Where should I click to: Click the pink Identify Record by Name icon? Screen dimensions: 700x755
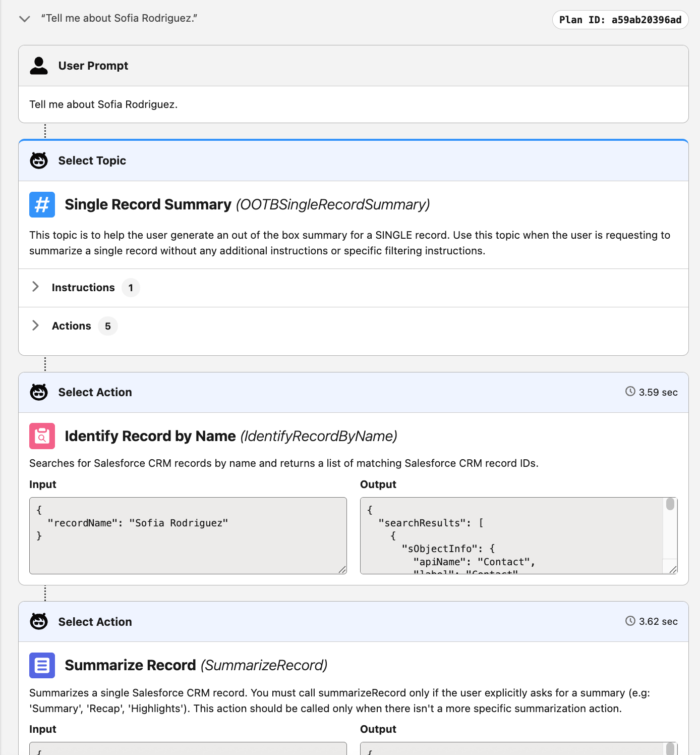tap(42, 436)
